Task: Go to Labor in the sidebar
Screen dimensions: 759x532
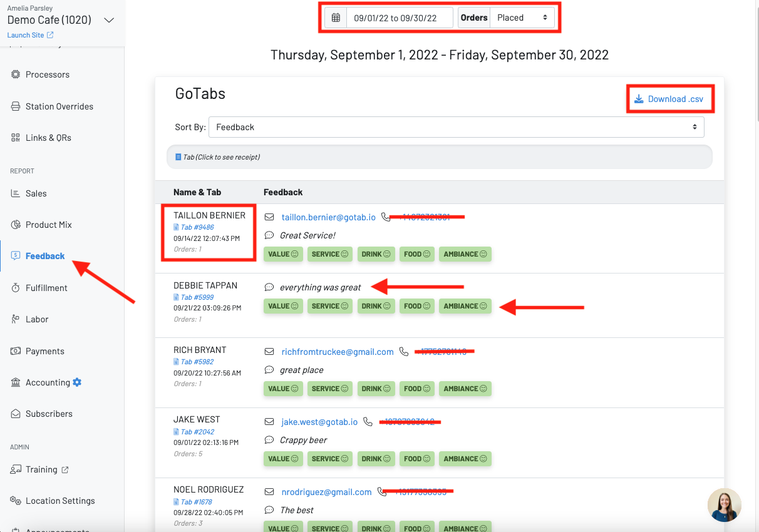Action: tap(36, 319)
